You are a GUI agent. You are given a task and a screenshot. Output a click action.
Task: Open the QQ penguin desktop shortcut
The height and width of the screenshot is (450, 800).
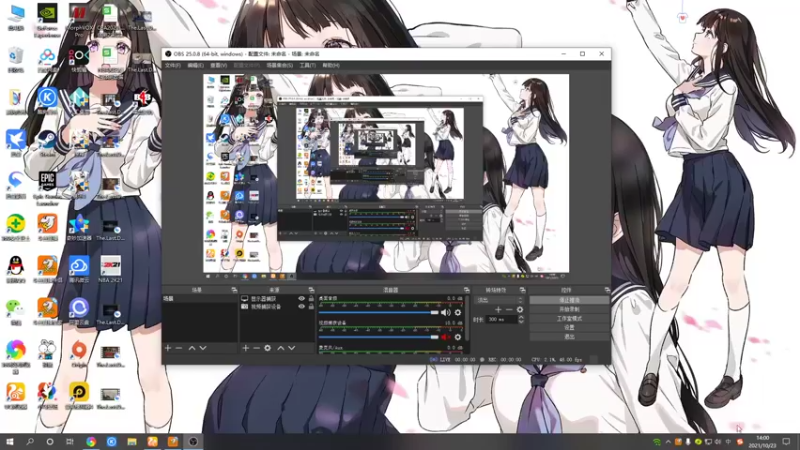click(16, 269)
